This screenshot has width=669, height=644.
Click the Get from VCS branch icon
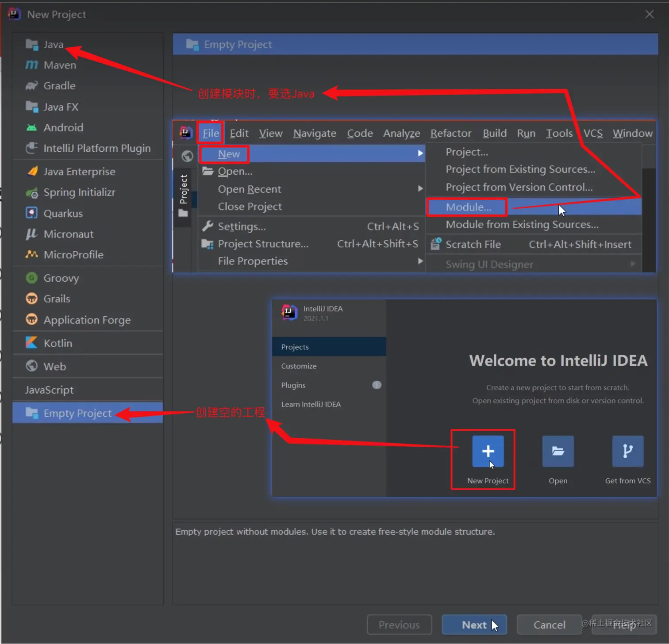(628, 451)
